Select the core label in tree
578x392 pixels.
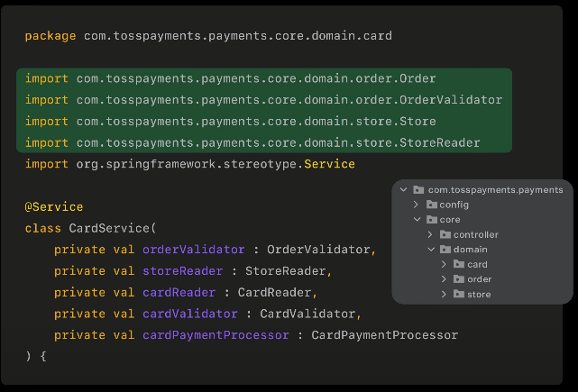coord(450,220)
